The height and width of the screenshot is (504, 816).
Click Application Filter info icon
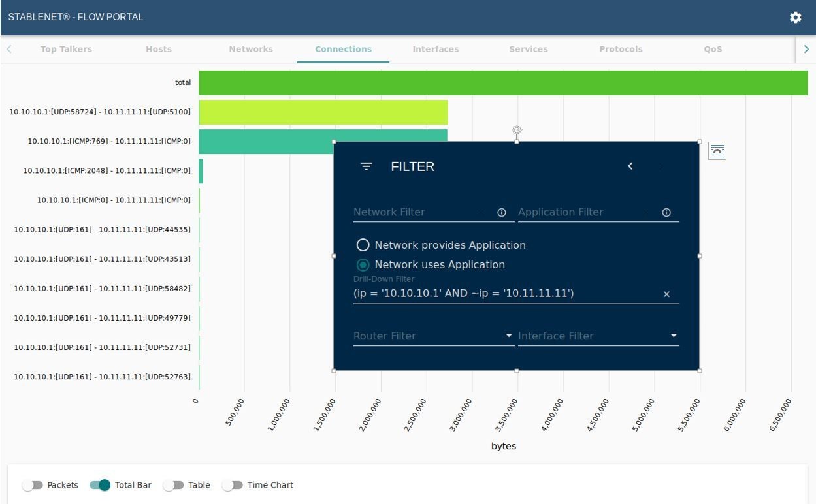tap(666, 213)
